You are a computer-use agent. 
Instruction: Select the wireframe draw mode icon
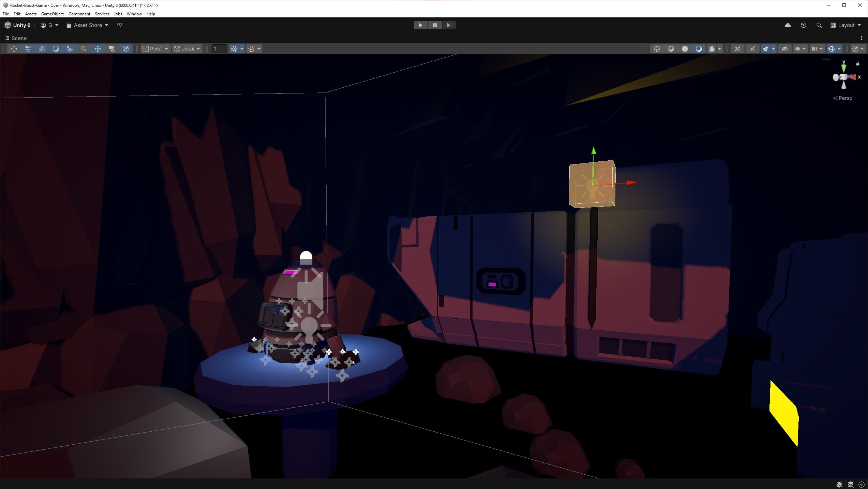coord(657,49)
